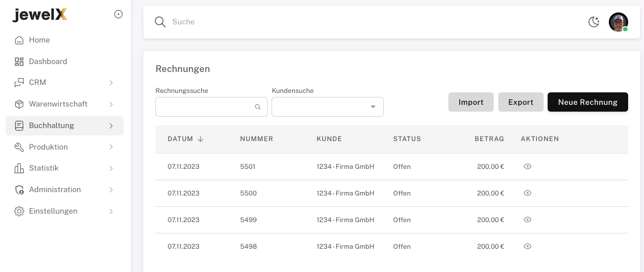Open the Kundensuche dropdown
The width and height of the screenshot is (644, 272).
tap(372, 107)
